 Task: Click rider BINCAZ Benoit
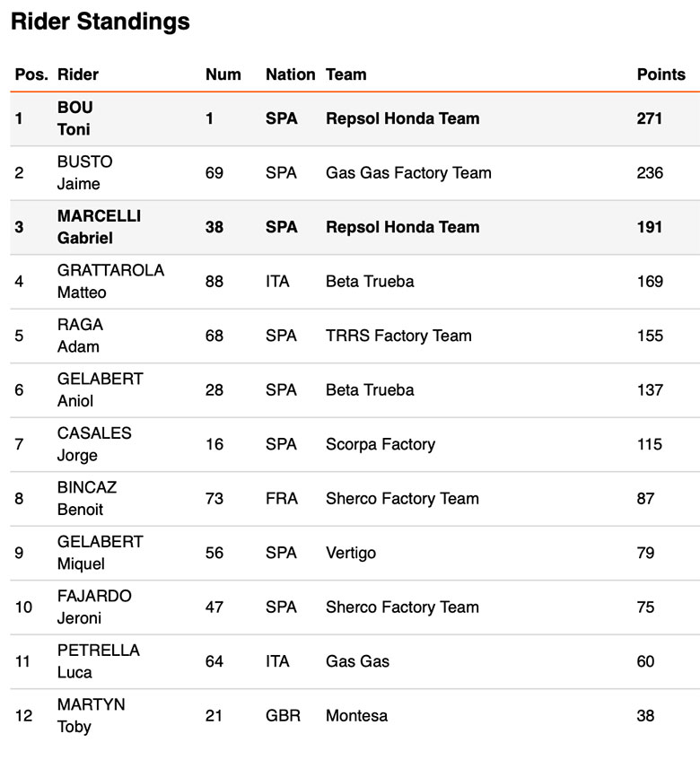(86, 499)
